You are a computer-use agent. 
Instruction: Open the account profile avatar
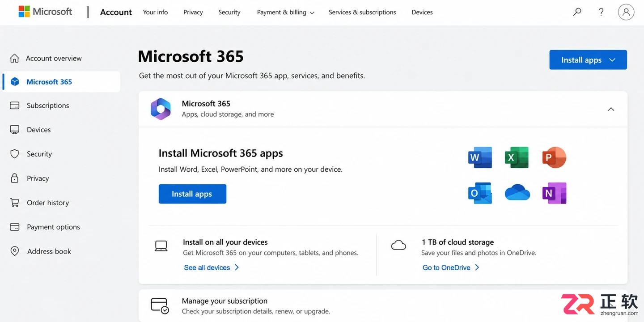(626, 12)
